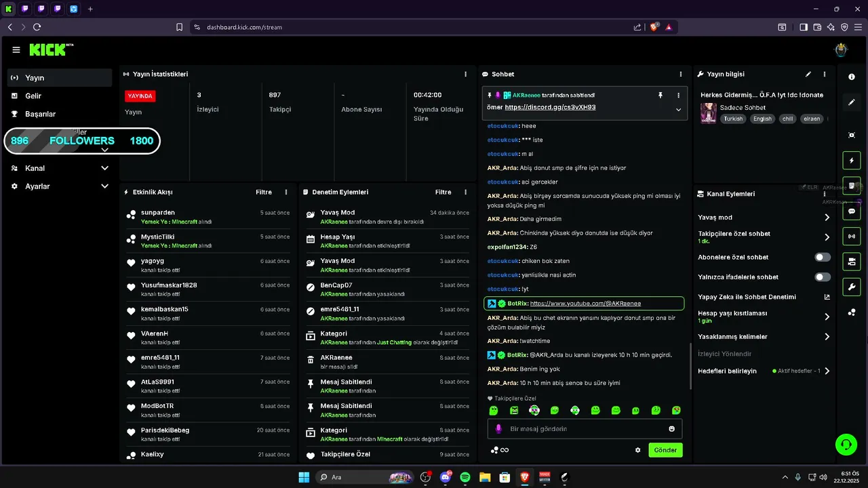Open Hesap yaşı kısıtlaması arrow
The height and width of the screenshot is (488, 868).
point(827,317)
